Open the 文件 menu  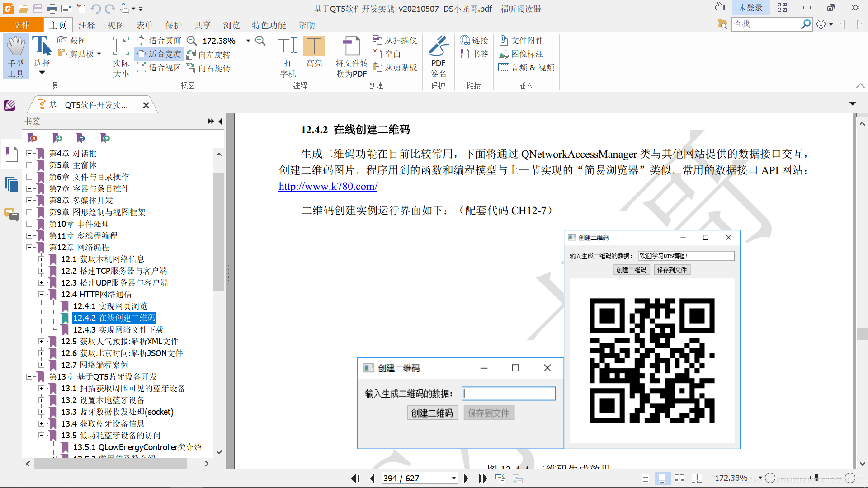click(21, 25)
